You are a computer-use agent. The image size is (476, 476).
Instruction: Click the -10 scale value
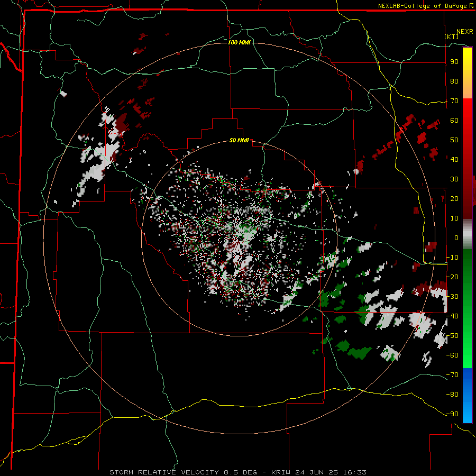(x=452, y=258)
